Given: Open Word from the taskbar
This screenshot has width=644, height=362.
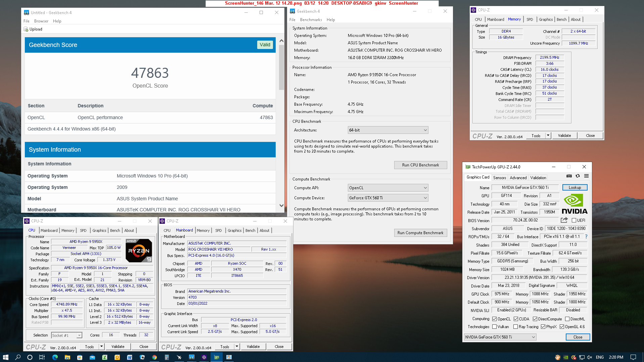Looking at the screenshot, I should (x=130, y=357).
